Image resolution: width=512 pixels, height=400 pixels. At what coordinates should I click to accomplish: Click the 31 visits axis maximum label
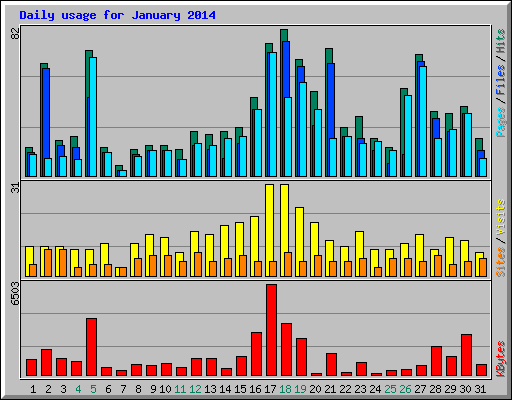[15, 188]
